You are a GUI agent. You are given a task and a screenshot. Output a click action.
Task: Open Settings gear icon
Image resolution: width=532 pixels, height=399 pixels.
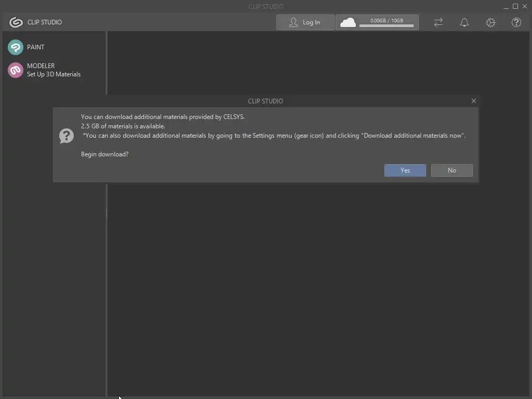(x=490, y=22)
